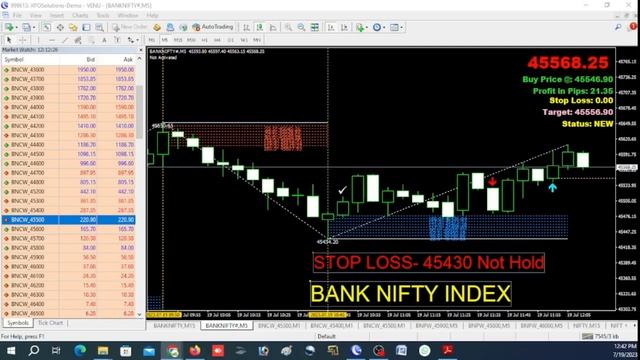Close the Market Watch panel
Screen dimensions: 640x360
[x=141, y=50]
